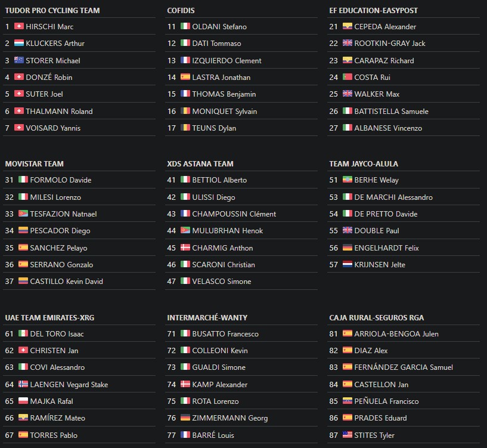Screen dimensions: 487x448
Task: Open the TUDOR PRO CYCLING TEAM page
Action: pos(52,11)
